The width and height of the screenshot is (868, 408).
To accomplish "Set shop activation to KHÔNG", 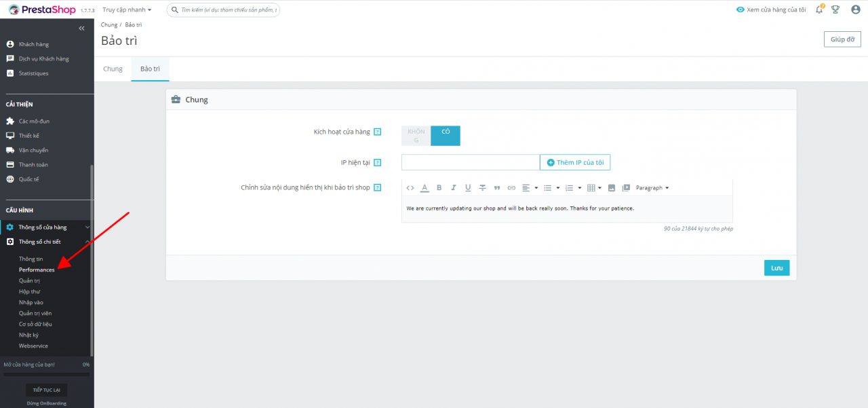I will pos(416,136).
